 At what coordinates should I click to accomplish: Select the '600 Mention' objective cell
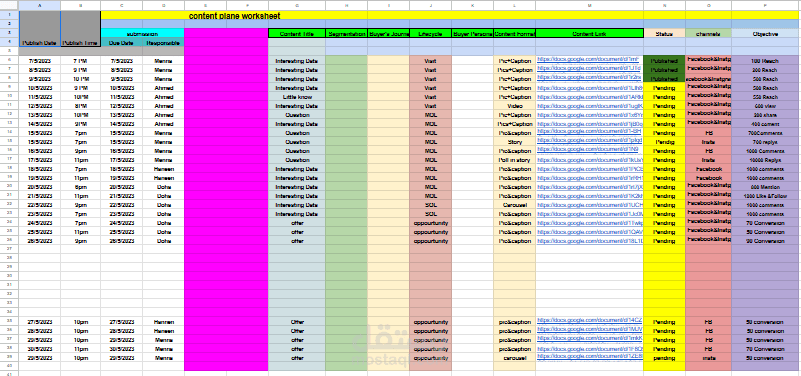[766, 187]
